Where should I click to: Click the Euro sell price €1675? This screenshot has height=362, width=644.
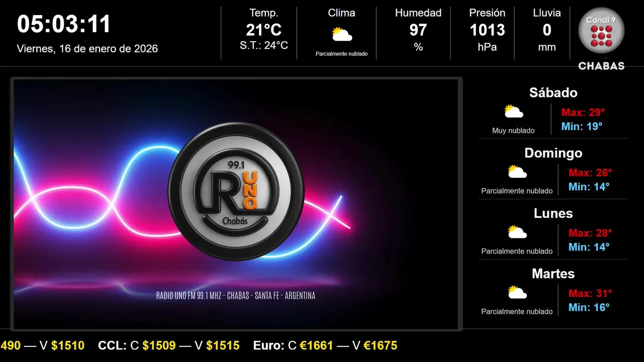380,345
